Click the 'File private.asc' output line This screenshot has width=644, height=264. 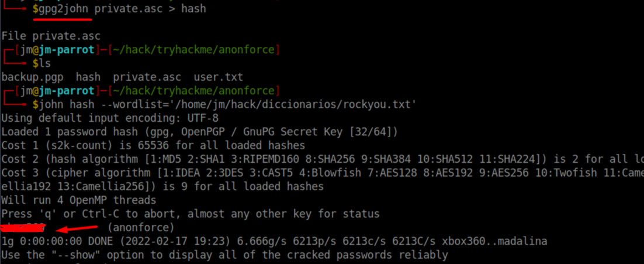(x=51, y=36)
